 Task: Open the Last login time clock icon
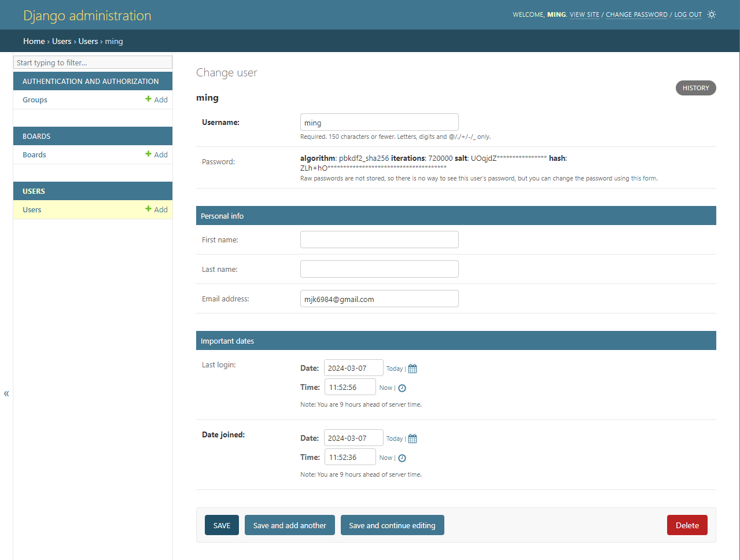(402, 388)
